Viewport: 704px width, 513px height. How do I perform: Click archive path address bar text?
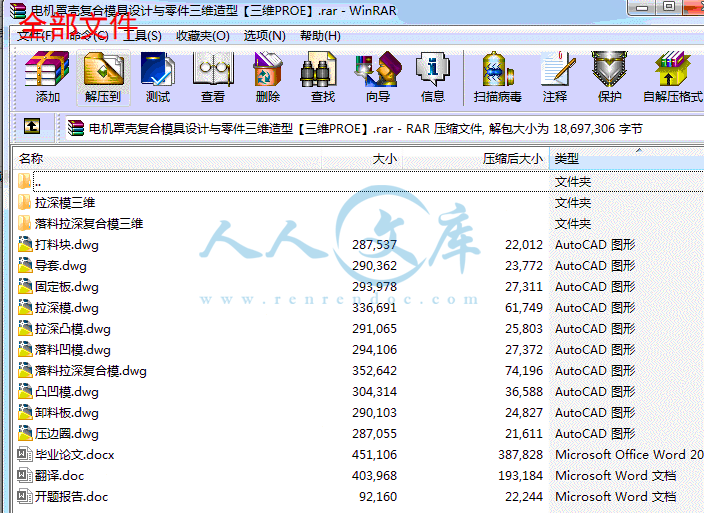[365, 129]
